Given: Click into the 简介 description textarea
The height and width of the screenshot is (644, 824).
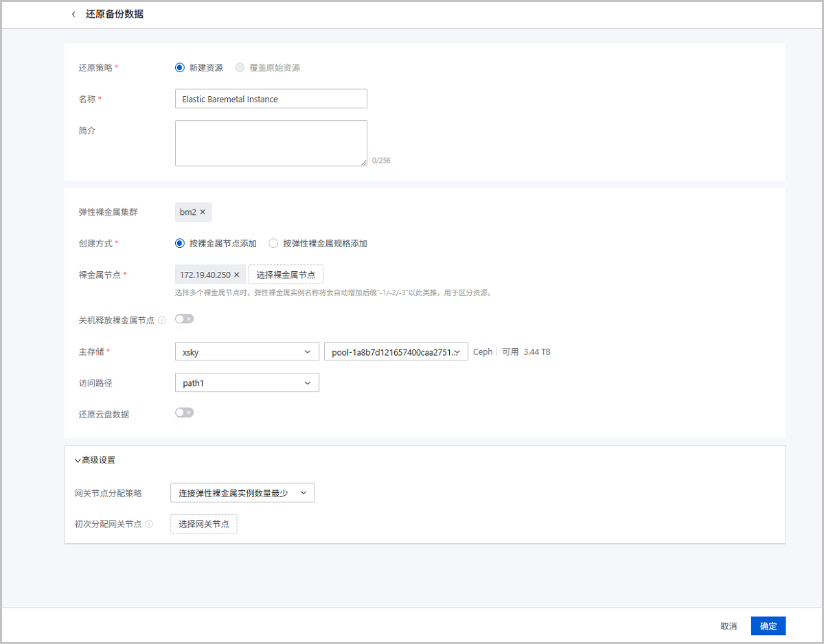Looking at the screenshot, I should tap(271, 143).
